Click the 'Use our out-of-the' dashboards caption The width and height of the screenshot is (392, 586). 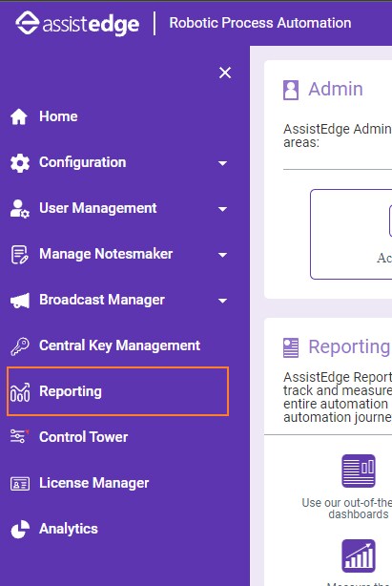tap(347, 509)
